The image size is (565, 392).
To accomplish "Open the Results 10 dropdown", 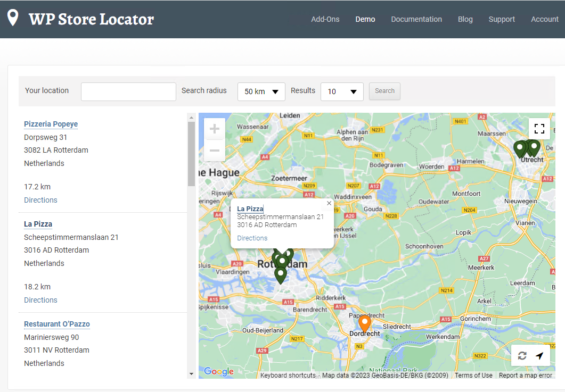I will [342, 91].
